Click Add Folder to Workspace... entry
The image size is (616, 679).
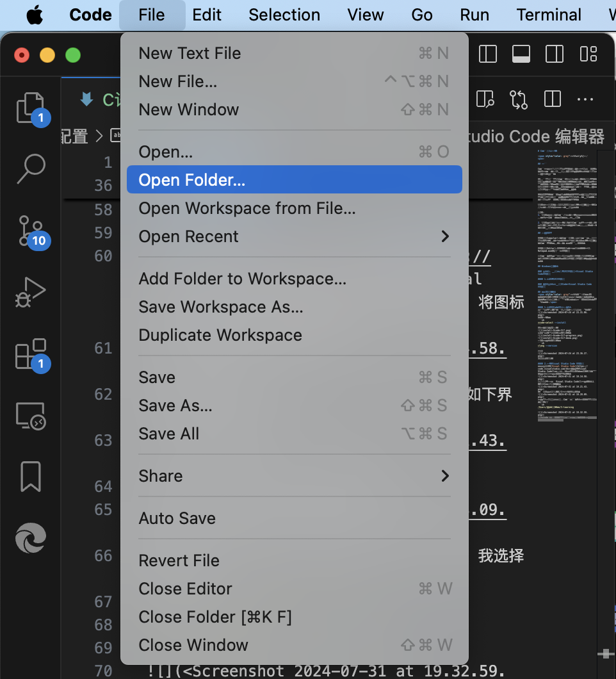tap(242, 279)
